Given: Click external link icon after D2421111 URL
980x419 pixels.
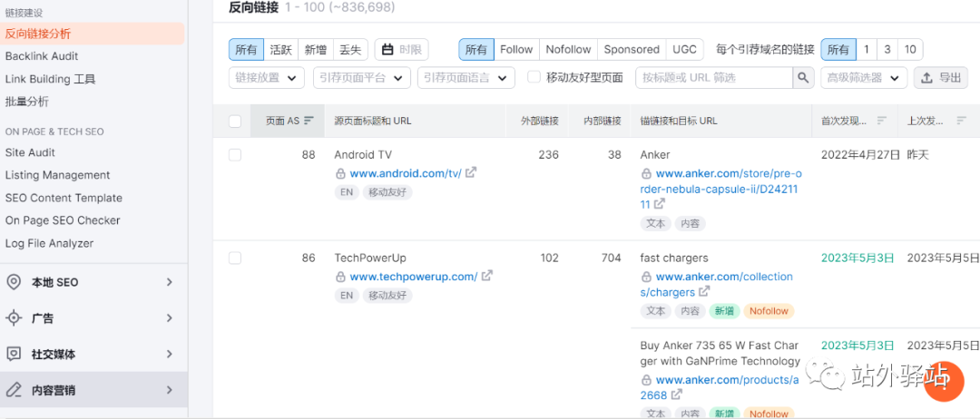Looking at the screenshot, I should [x=660, y=203].
